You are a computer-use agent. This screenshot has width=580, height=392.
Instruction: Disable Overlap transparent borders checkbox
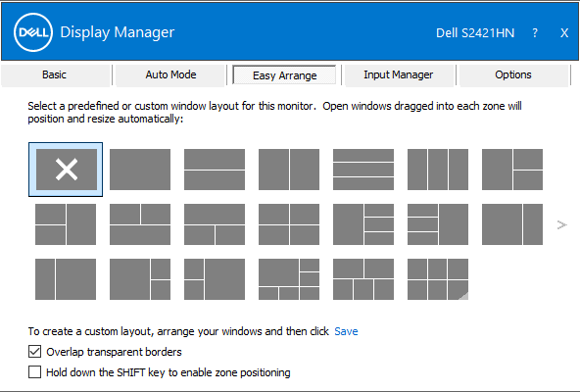click(x=34, y=351)
